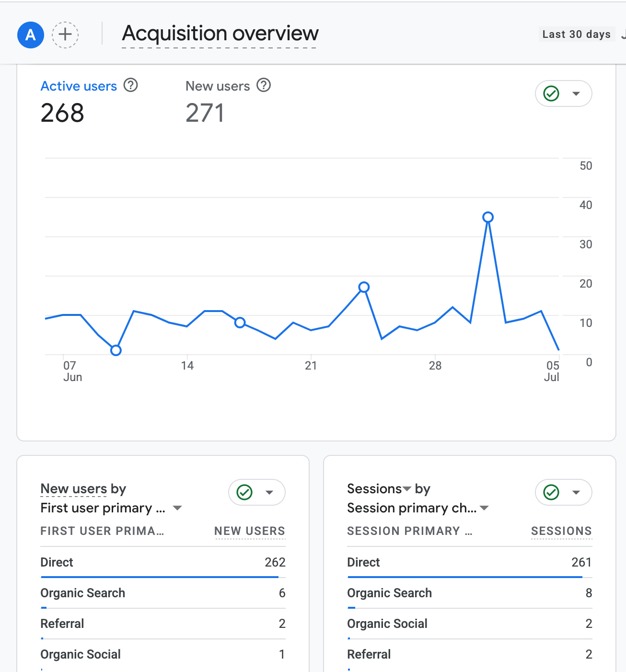Select the New users metric tab
626x672 pixels.
[x=218, y=86]
